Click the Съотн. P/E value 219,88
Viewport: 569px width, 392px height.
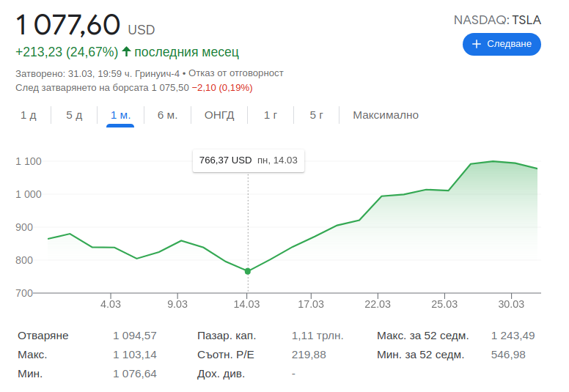309,355
